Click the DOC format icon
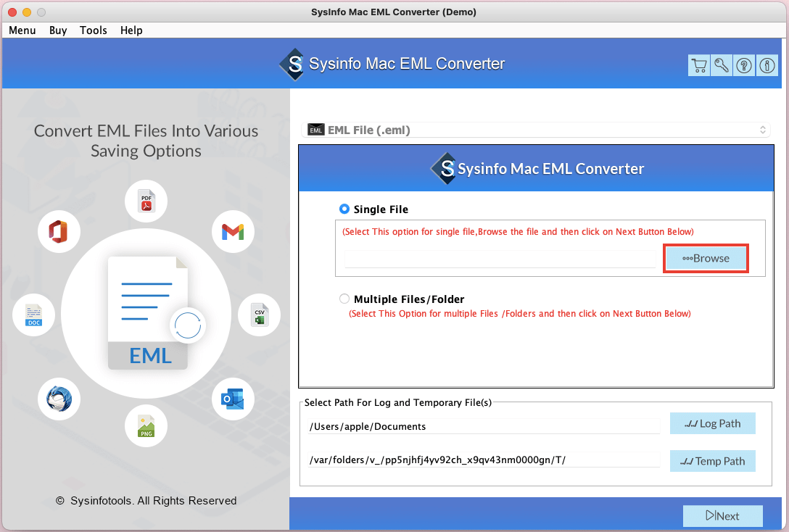Viewport: 789px width, 532px height. click(x=33, y=315)
